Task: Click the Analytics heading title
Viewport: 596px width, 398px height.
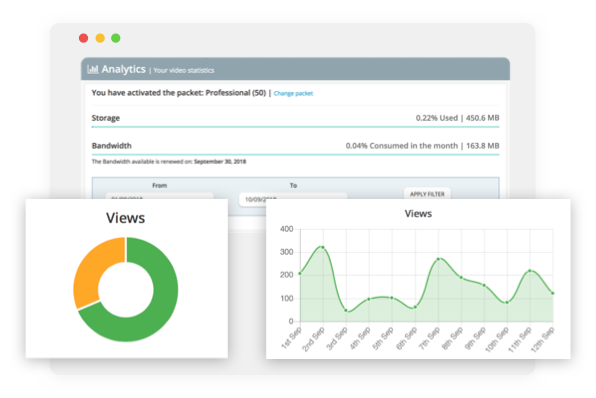Action: click(x=124, y=69)
